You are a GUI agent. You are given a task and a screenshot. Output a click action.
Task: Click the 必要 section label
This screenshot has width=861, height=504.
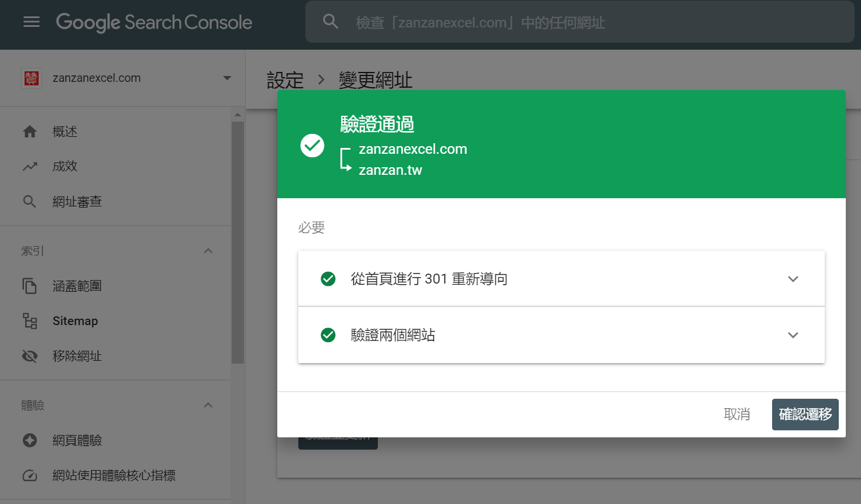[311, 227]
